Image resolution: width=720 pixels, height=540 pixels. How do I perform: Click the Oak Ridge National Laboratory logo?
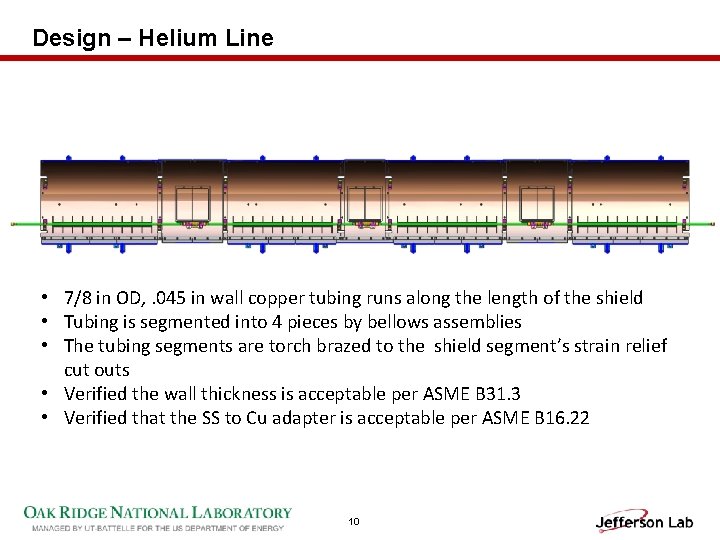158,513
